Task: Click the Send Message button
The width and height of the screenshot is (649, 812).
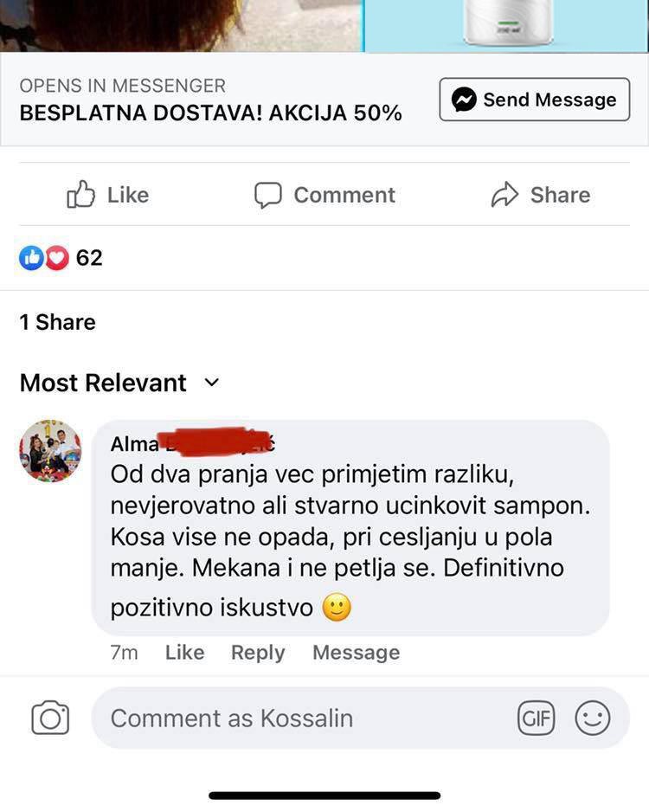Action: pyautogui.click(x=534, y=100)
